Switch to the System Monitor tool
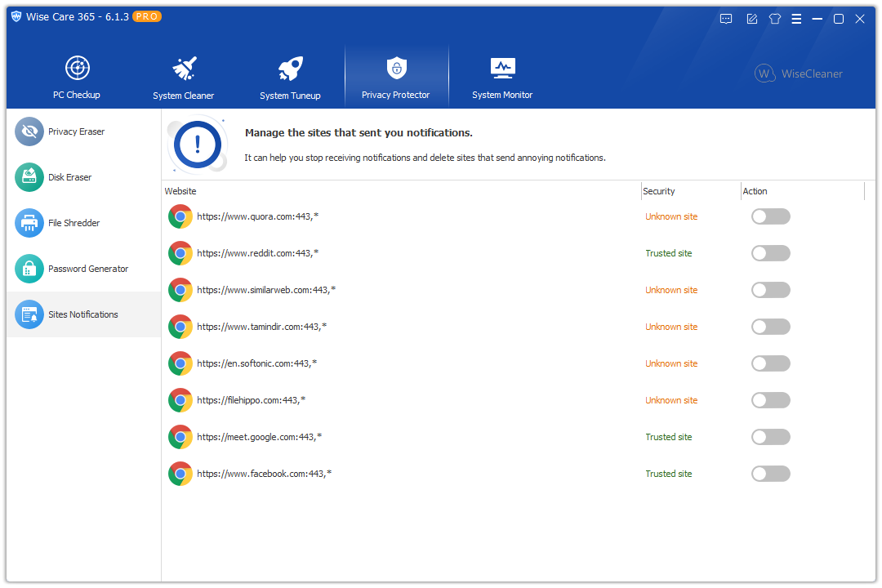 [502, 76]
